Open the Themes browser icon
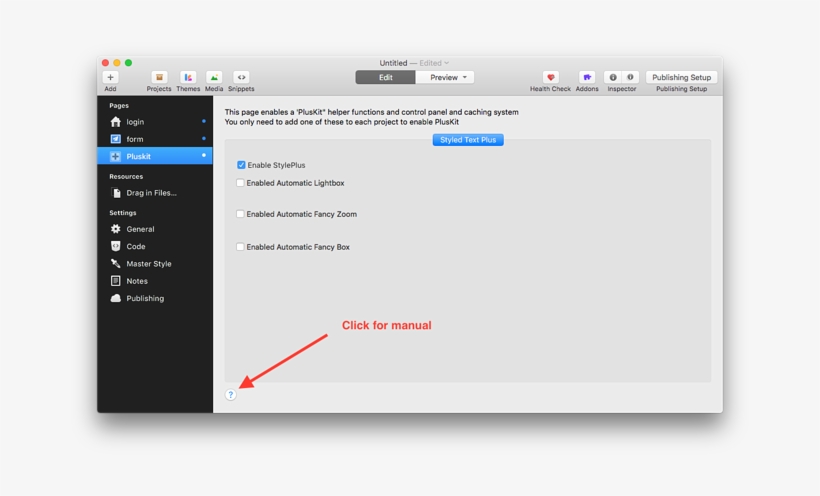The width and height of the screenshot is (820, 496). pos(188,77)
